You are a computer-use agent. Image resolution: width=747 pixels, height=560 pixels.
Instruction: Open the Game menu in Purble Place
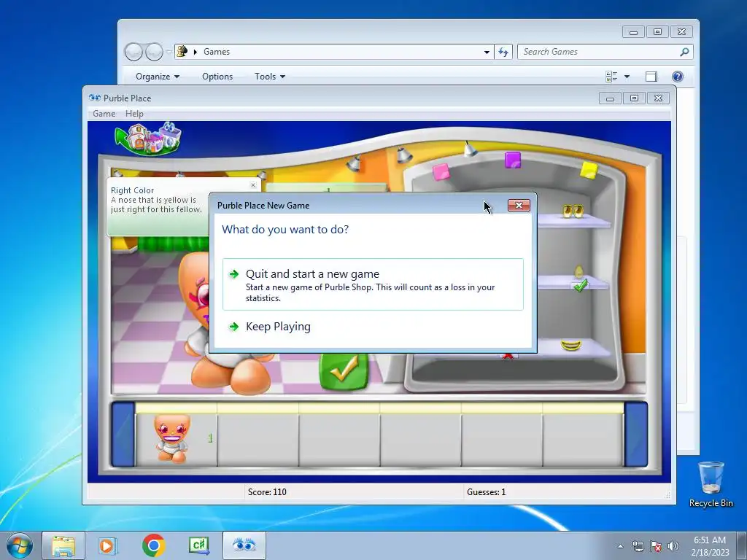[x=104, y=114]
